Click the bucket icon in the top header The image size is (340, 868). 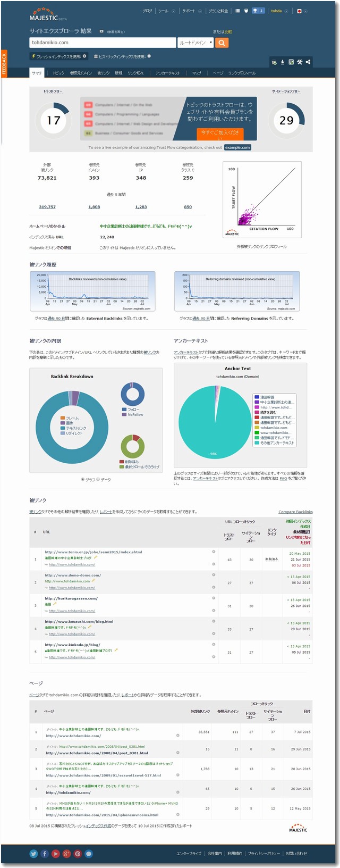tap(246, 11)
